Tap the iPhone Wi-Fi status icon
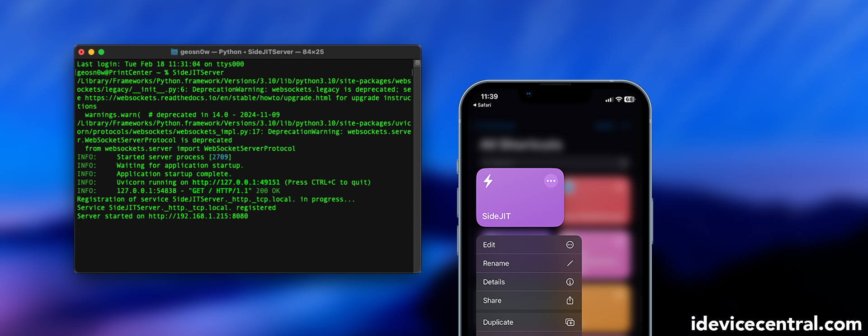This screenshot has height=336, width=868. pos(619,99)
